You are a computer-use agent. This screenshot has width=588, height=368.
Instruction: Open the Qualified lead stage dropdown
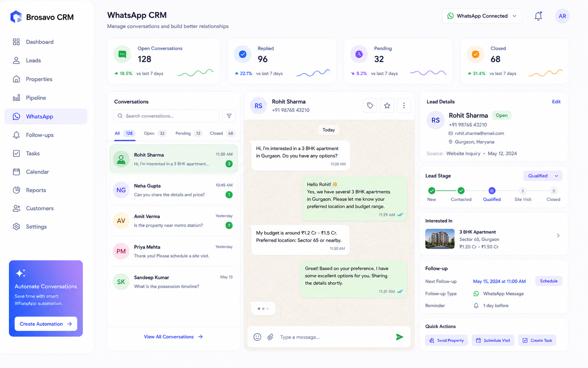tap(543, 176)
